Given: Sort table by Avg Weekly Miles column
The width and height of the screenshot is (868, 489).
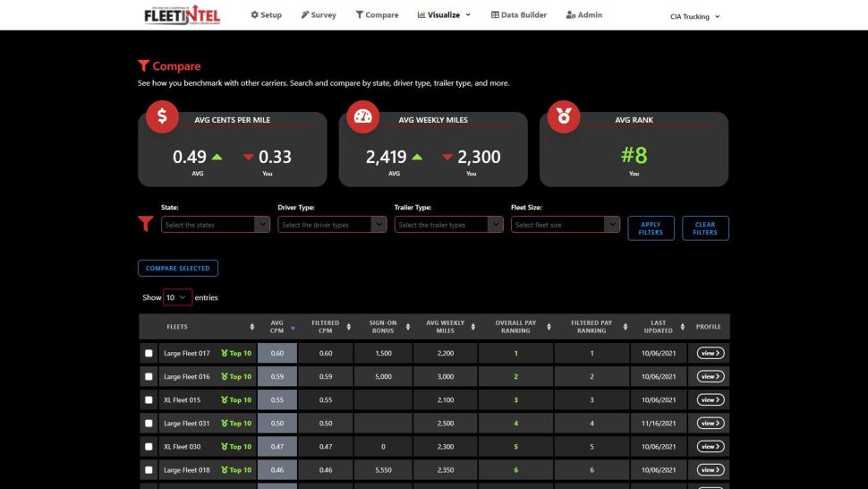Looking at the screenshot, I should pos(446,327).
